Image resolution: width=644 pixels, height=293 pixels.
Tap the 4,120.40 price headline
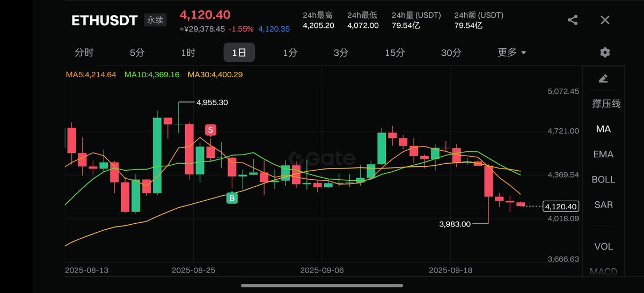[205, 14]
